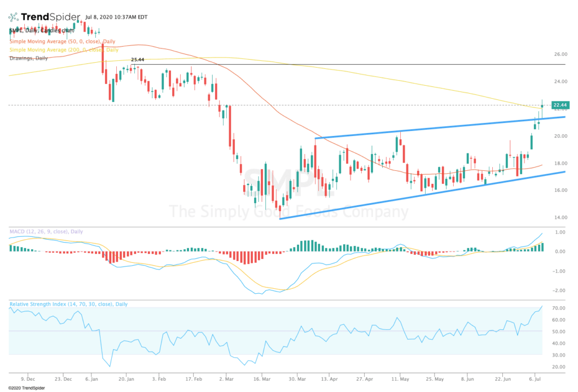The width and height of the screenshot is (578, 392).
Task: Click the MACD −2.00 axis label
Action: pos(559,290)
